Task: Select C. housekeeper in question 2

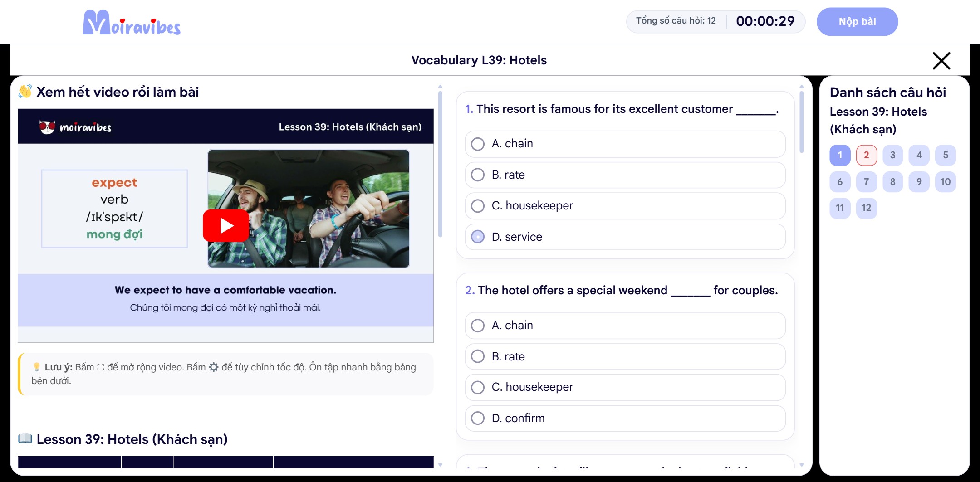Action: pos(625,387)
